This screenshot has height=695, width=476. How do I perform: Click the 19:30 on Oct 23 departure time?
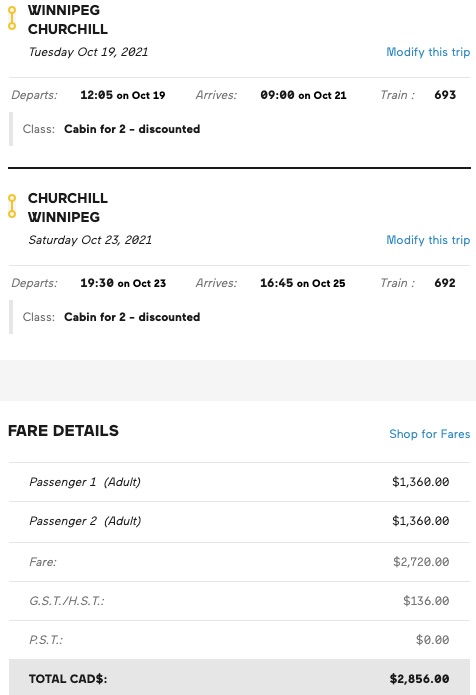tap(123, 283)
